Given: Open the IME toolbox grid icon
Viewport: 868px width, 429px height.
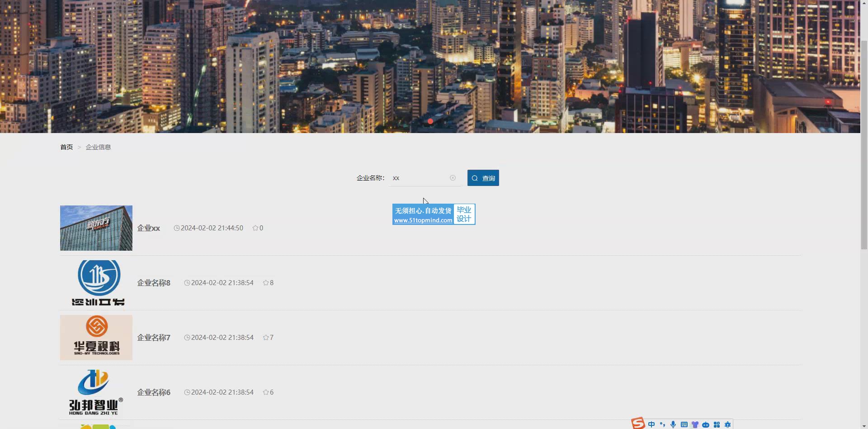Looking at the screenshot, I should 717,424.
